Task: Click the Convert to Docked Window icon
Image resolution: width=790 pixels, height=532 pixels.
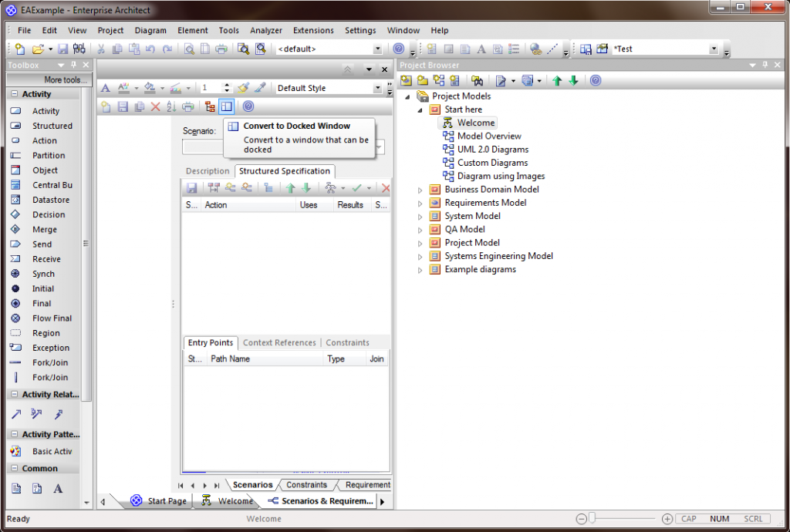Action: point(227,106)
